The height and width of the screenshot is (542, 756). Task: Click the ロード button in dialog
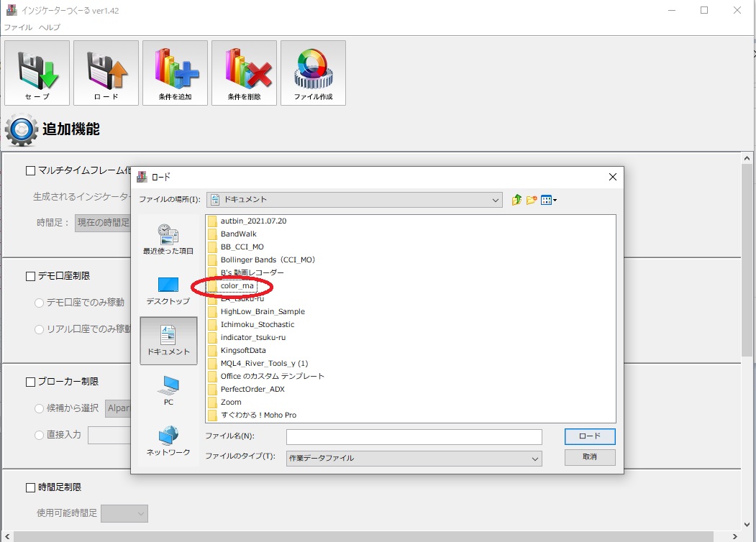click(x=589, y=436)
